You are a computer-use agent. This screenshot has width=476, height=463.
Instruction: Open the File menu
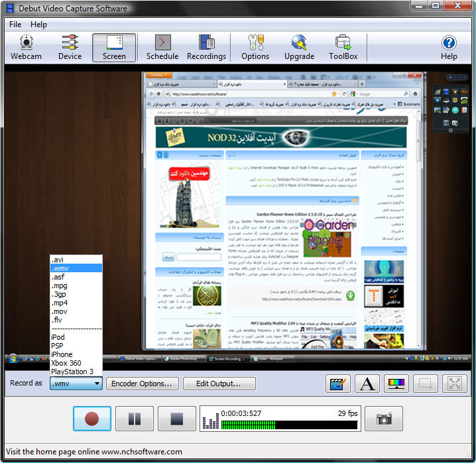(x=15, y=25)
